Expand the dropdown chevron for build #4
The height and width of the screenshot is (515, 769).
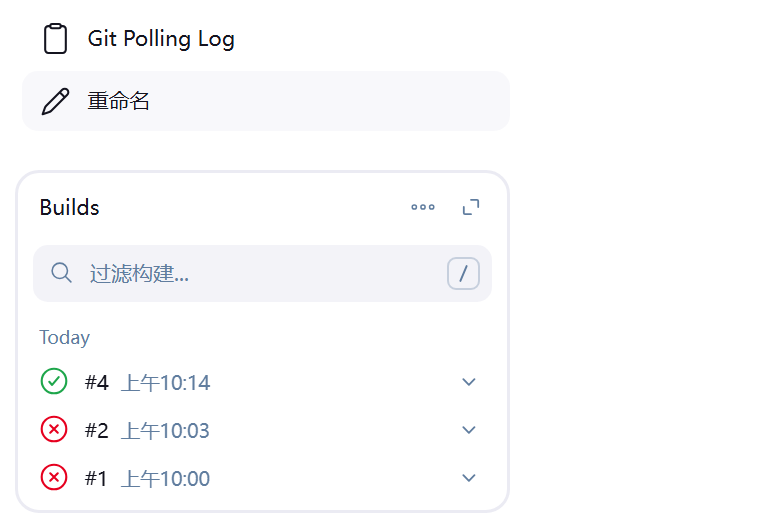[469, 382]
